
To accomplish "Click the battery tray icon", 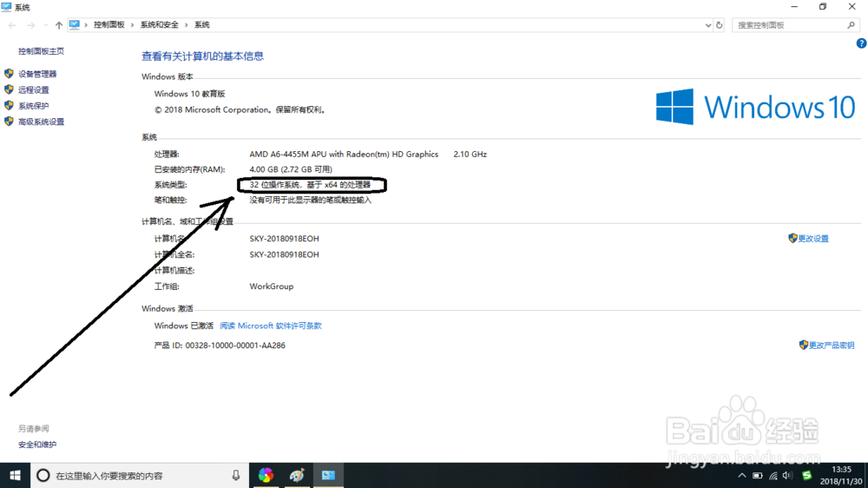I will (x=757, y=475).
